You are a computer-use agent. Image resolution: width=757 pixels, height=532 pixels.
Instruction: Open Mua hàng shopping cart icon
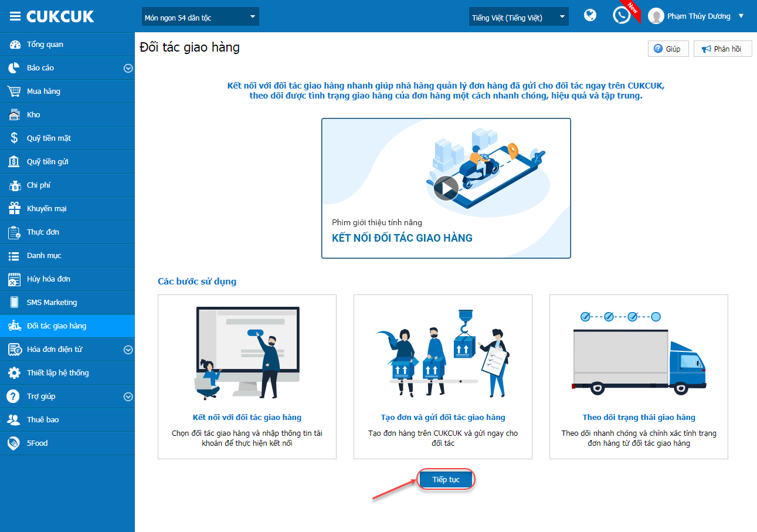[14, 91]
